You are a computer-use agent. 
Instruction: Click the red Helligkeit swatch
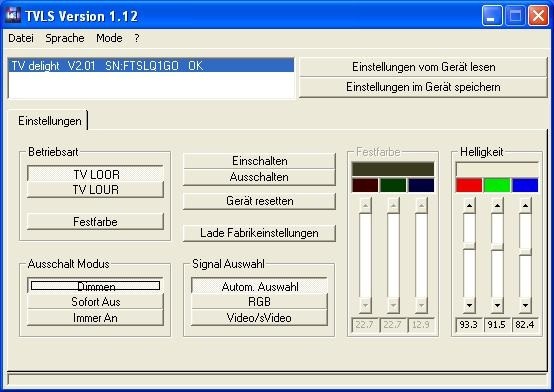(x=469, y=185)
